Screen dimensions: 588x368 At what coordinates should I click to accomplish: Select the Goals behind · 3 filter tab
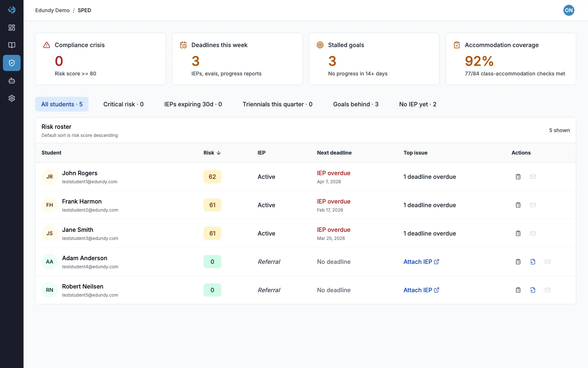point(356,104)
